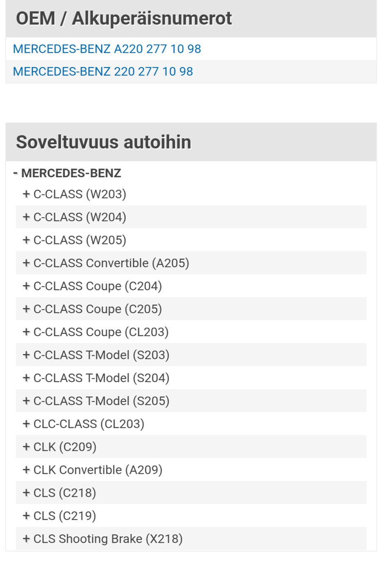Select CLS Shooting Brake (X218) entry
Image resolution: width=392 pixels, height=562 pixels.
(x=191, y=539)
